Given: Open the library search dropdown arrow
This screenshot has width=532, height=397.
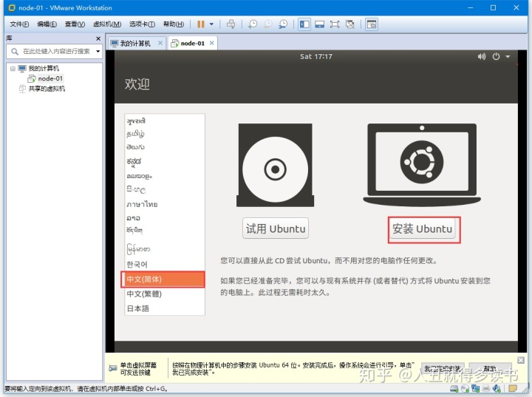Looking at the screenshot, I should pos(98,51).
